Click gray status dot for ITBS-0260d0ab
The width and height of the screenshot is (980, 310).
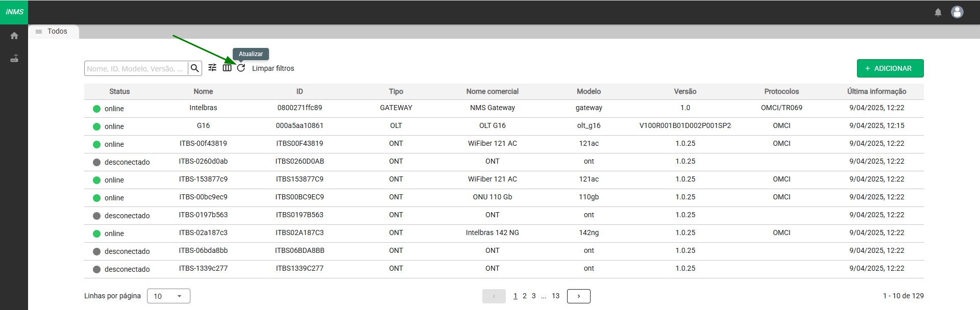coord(96,162)
